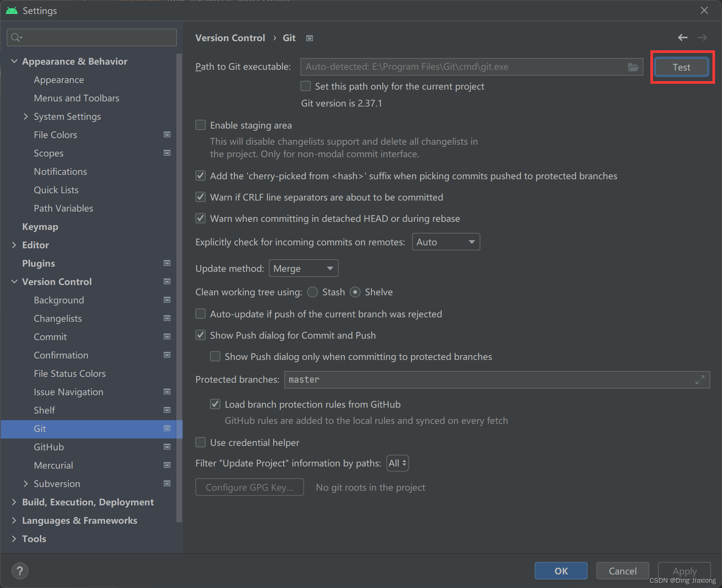
Task: Enable staging area checkbox
Action: pyautogui.click(x=201, y=125)
